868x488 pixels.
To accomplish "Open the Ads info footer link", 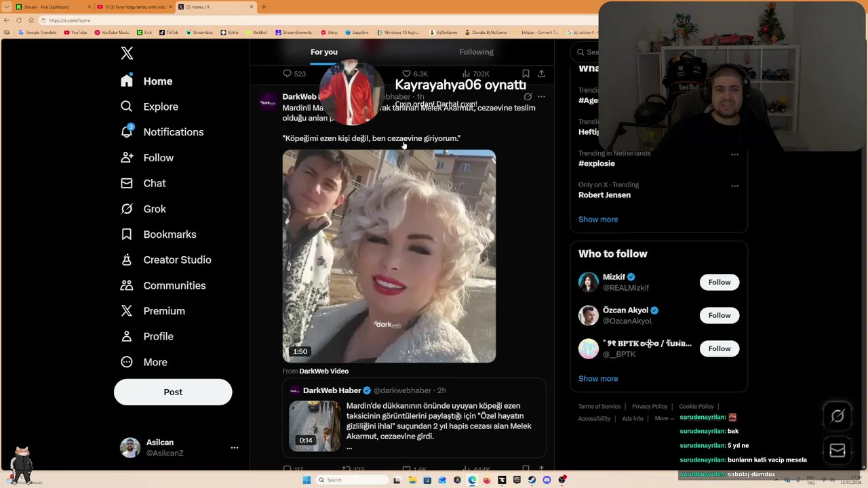I will click(x=633, y=419).
